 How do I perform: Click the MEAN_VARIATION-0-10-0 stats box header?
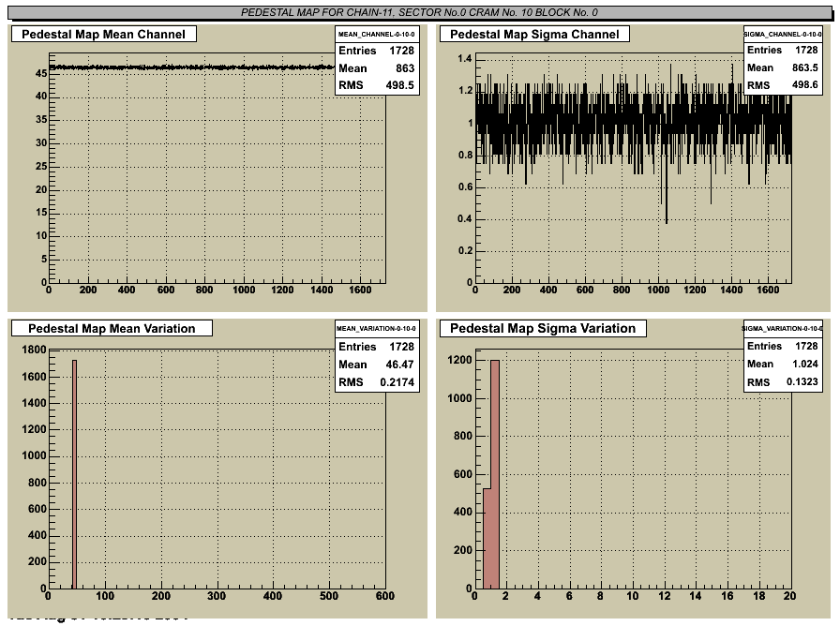click(377, 328)
